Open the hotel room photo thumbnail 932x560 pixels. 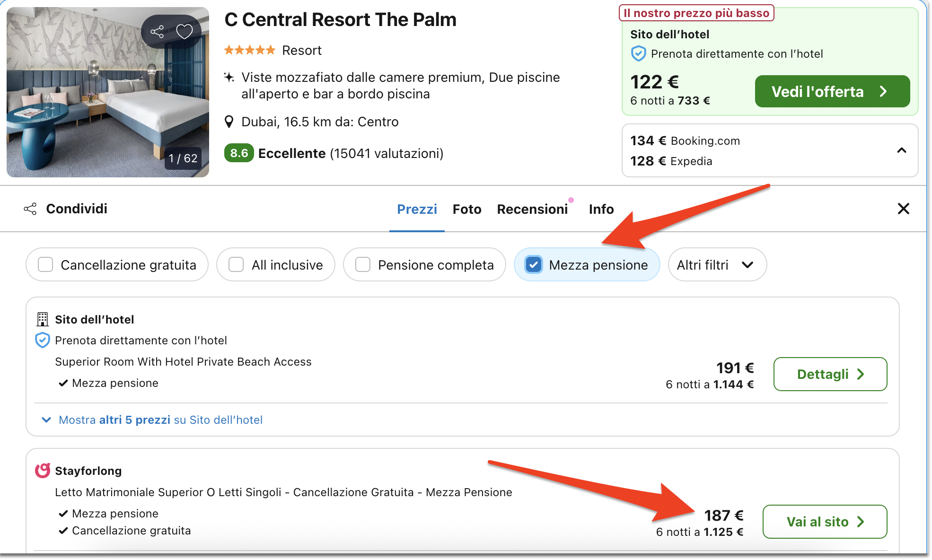pyautogui.click(x=108, y=92)
